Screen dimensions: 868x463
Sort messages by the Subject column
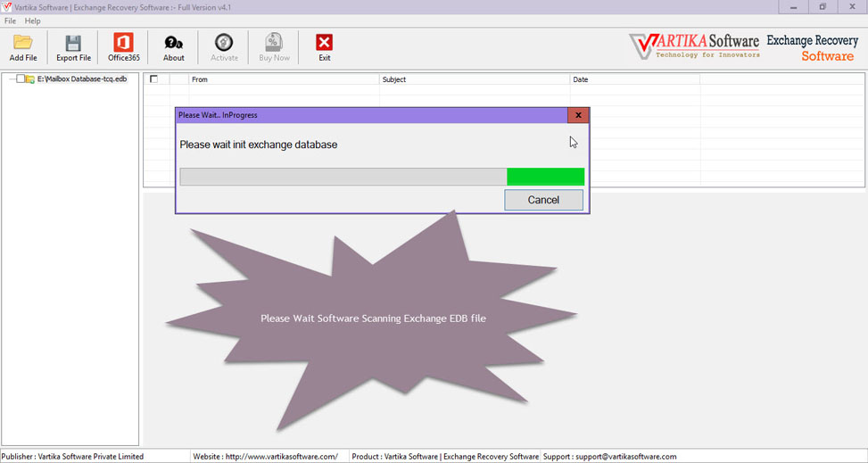click(475, 79)
